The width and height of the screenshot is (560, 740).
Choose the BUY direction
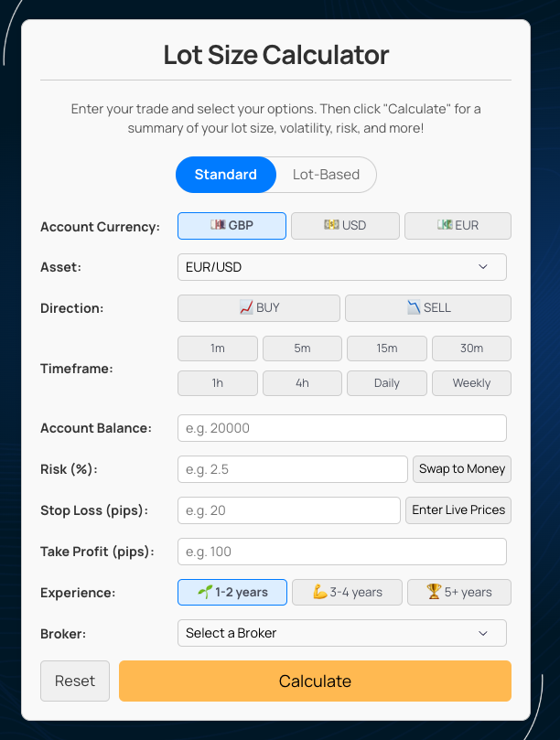(x=259, y=308)
